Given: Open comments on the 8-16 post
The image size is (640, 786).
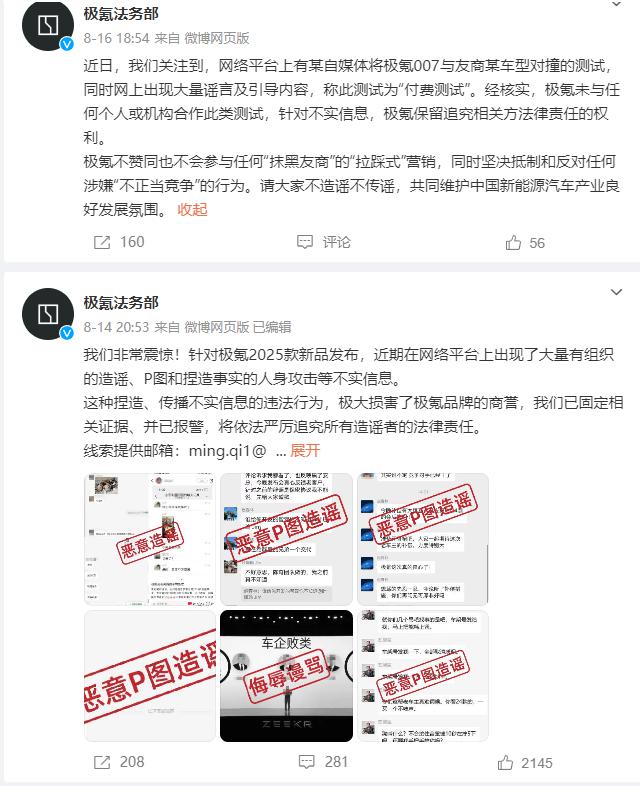Looking at the screenshot, I should (323, 243).
